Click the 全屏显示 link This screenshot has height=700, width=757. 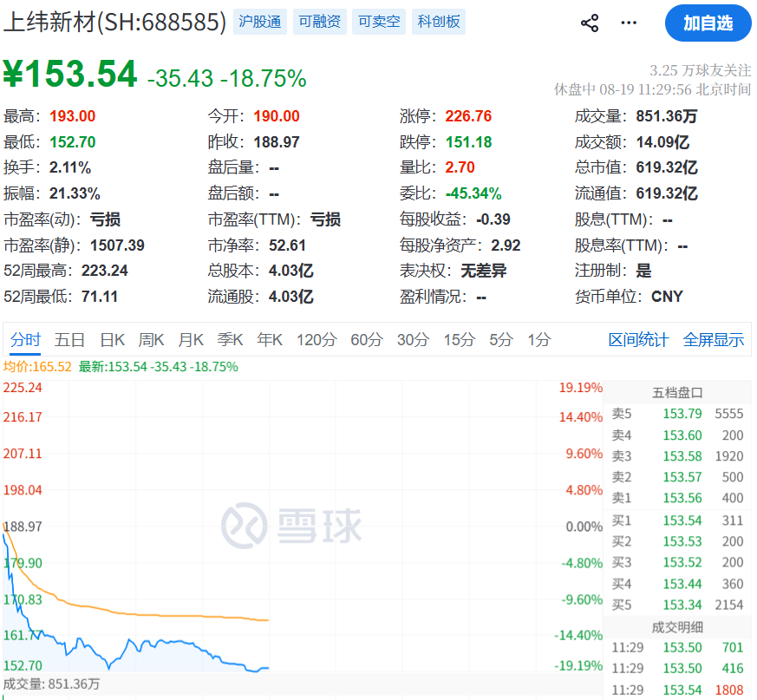[x=714, y=340]
